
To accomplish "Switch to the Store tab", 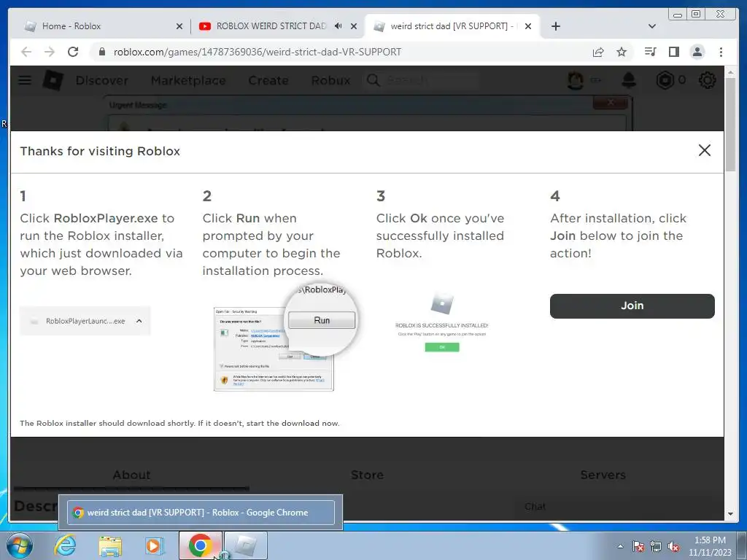I will point(367,475).
